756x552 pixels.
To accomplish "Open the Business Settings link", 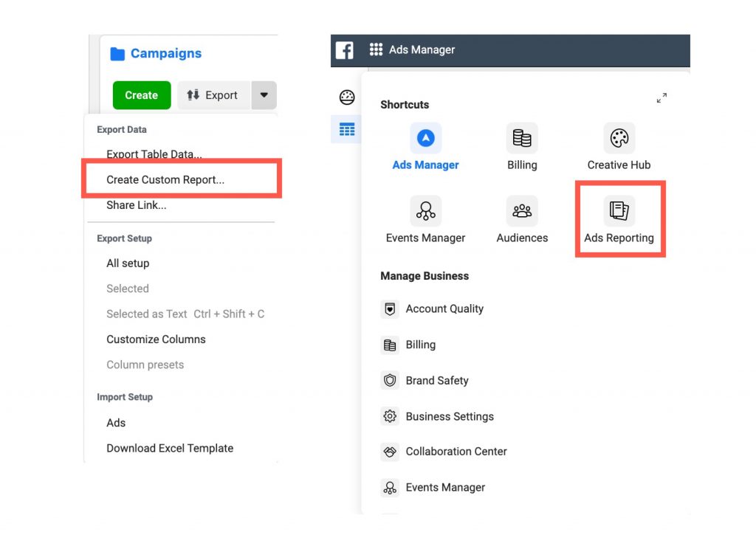I will click(x=450, y=416).
